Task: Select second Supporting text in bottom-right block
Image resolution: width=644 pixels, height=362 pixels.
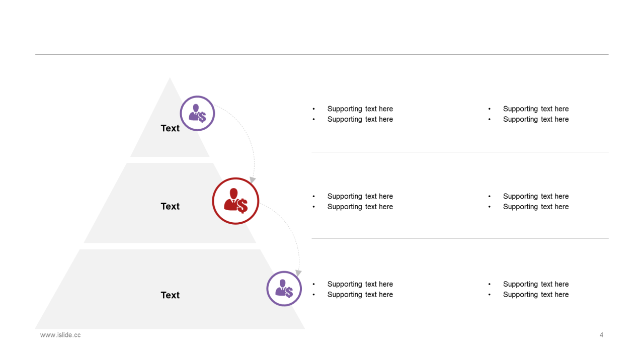Action: [x=536, y=295]
